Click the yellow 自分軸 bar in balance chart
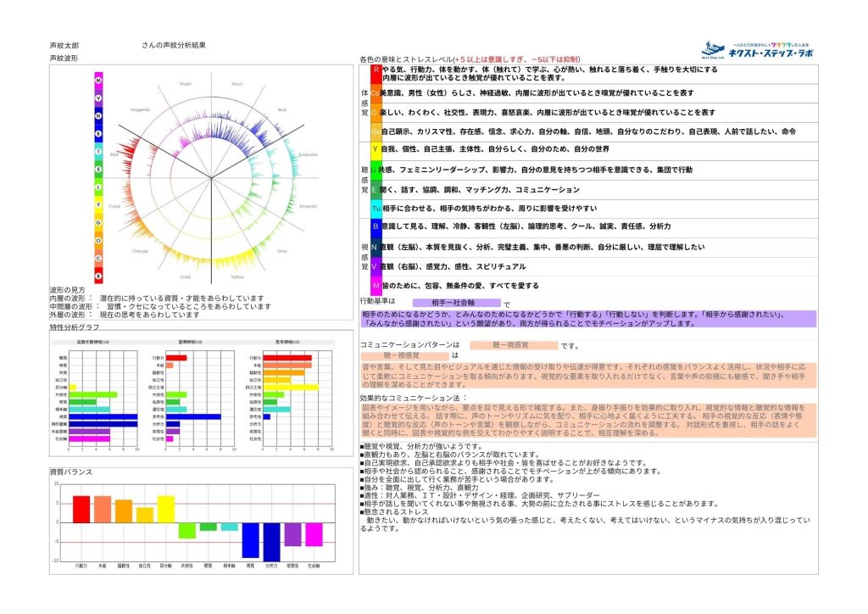The width and height of the screenshot is (868, 614). click(x=165, y=510)
